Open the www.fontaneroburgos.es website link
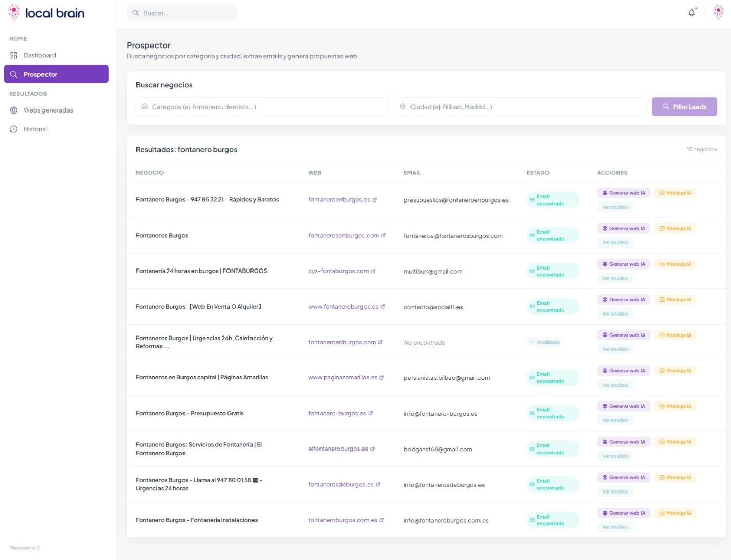 pos(343,307)
